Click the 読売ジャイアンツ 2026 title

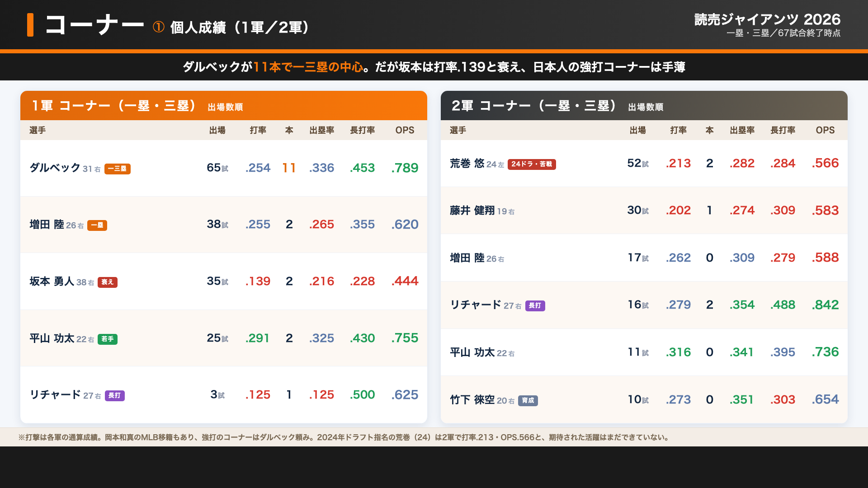[x=767, y=19]
